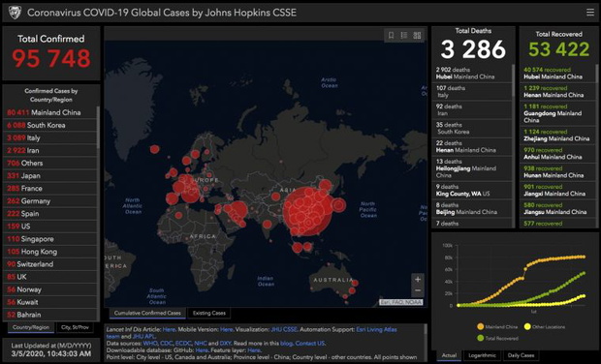The width and height of the screenshot is (601, 364).
Task: Open WHO data source link
Action: point(150,344)
